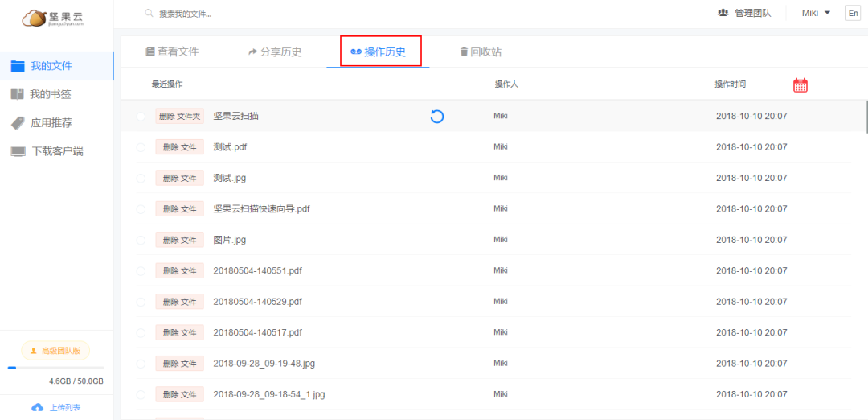
Task: Click the 最近操作 column header
Action: (167, 84)
